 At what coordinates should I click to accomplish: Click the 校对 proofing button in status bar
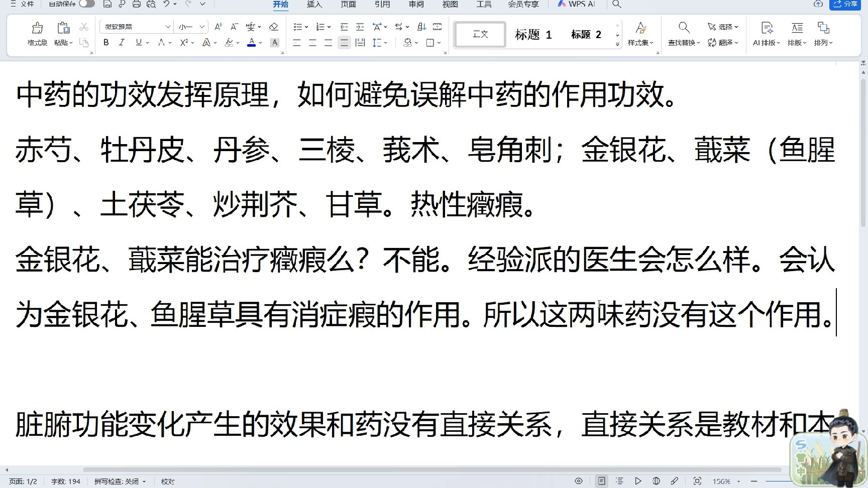click(x=167, y=481)
